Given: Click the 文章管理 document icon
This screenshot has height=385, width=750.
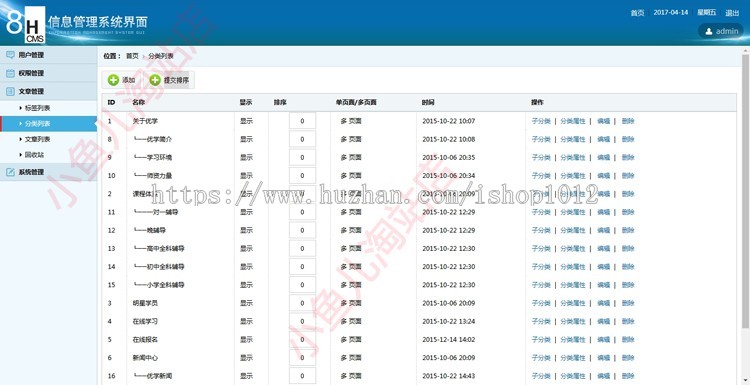Looking at the screenshot, I should [10, 91].
